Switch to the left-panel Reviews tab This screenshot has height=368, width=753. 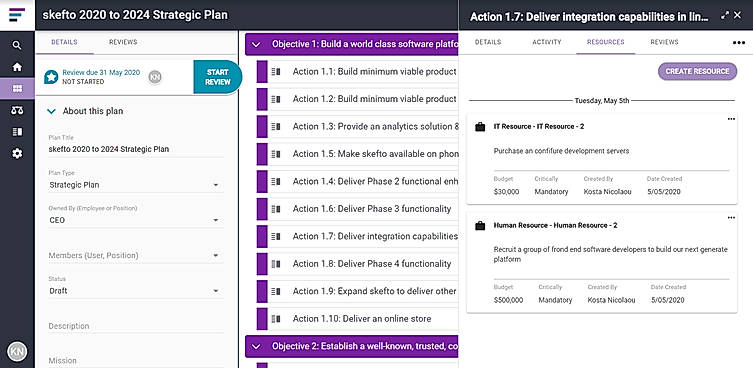pos(123,42)
